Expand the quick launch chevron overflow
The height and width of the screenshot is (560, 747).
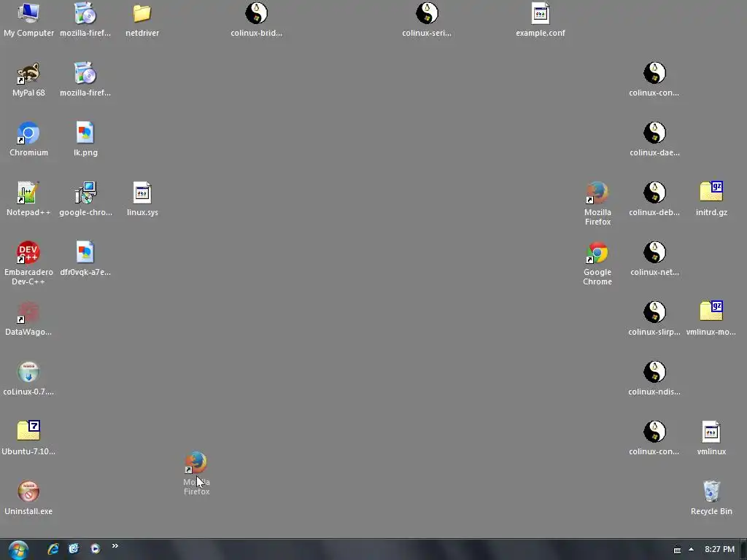coord(115,546)
